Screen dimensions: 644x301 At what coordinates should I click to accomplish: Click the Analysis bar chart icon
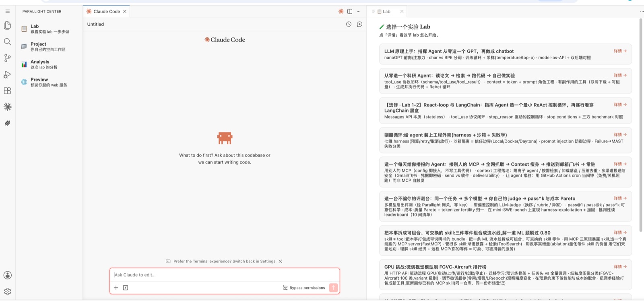(x=24, y=64)
